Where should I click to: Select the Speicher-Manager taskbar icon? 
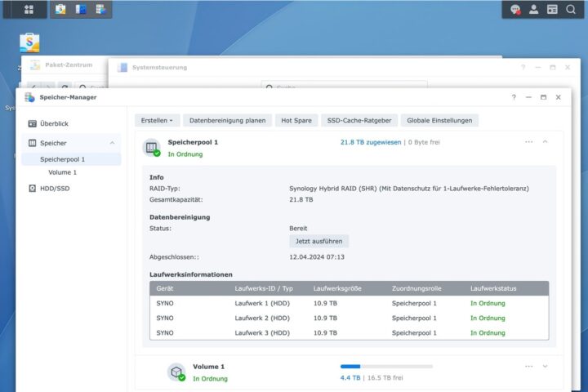point(101,9)
